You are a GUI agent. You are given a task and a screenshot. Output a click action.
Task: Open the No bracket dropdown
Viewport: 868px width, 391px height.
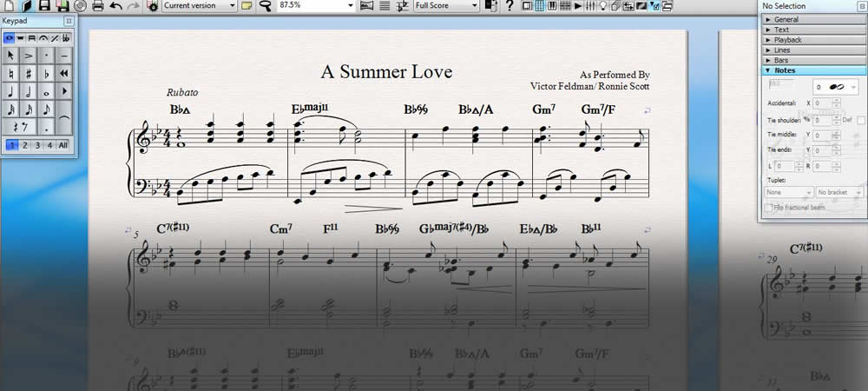(x=839, y=192)
